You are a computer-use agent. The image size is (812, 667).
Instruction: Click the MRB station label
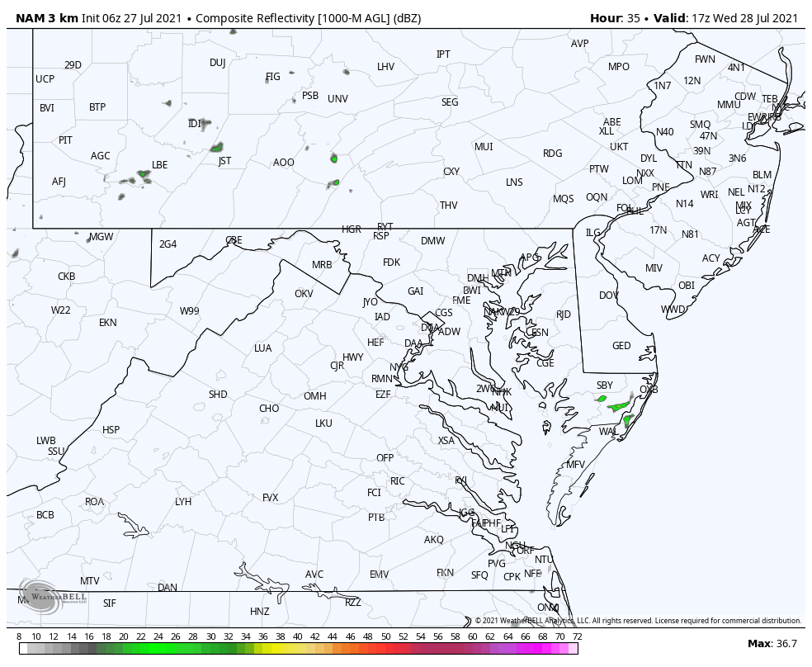[x=322, y=265]
